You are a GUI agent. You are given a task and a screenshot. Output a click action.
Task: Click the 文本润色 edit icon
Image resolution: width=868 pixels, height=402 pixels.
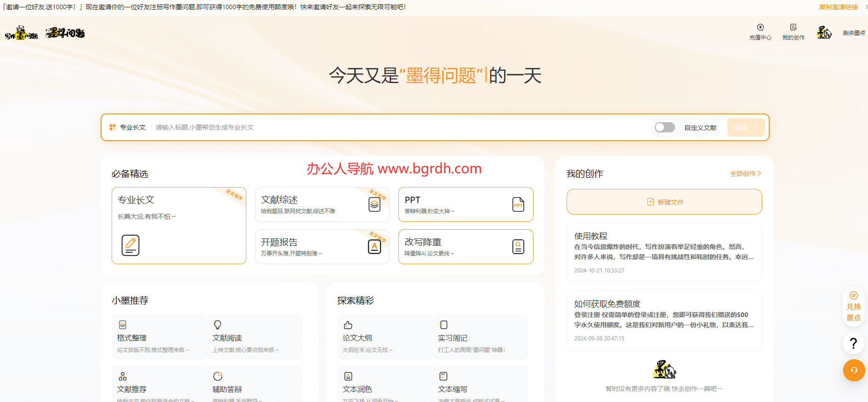(x=348, y=376)
